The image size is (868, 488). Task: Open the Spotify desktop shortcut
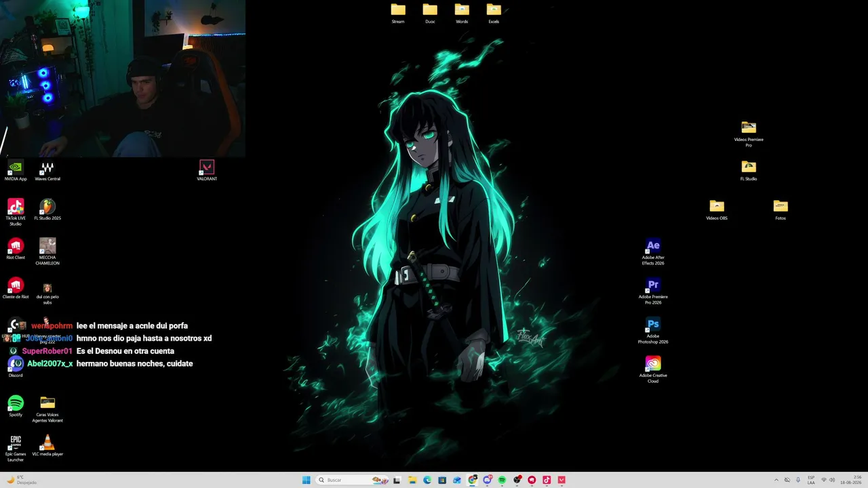[x=16, y=406]
